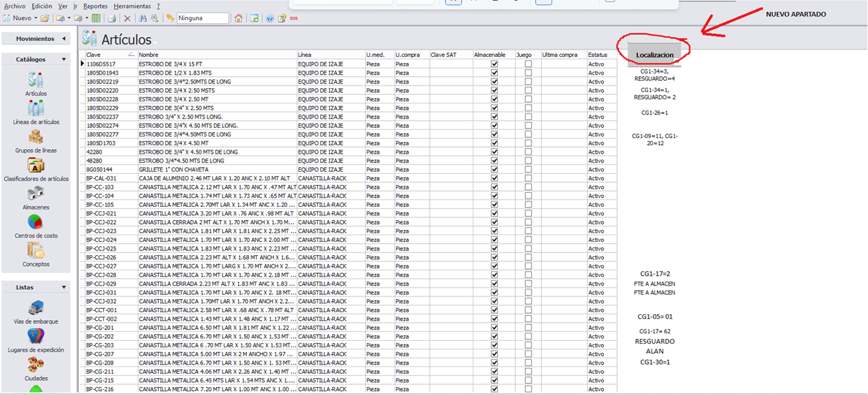The image size is (868, 395).
Task: Click the find-next binoculars icon
Action: click(x=154, y=18)
